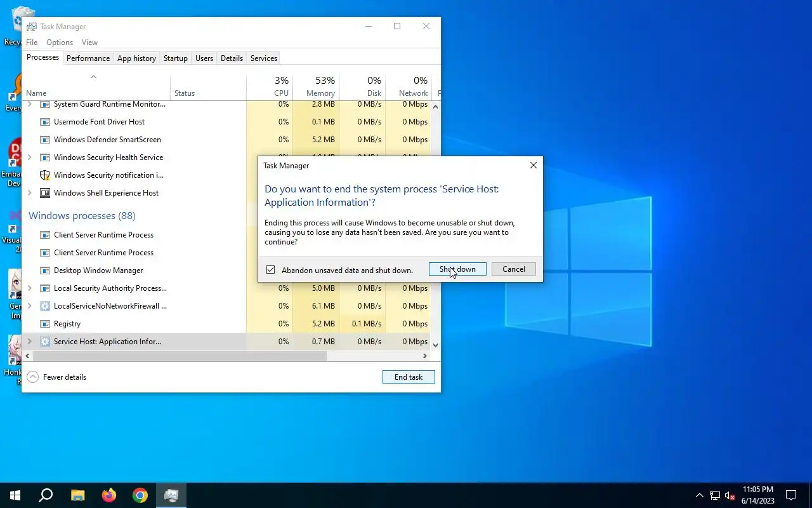Click the Task Manager title bar icon
Screen dimensions: 812x508
click(31, 27)
